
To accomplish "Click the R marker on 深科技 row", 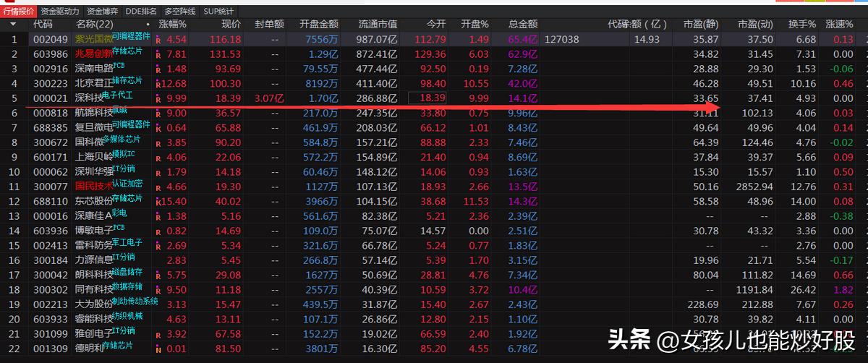I will point(158,98).
